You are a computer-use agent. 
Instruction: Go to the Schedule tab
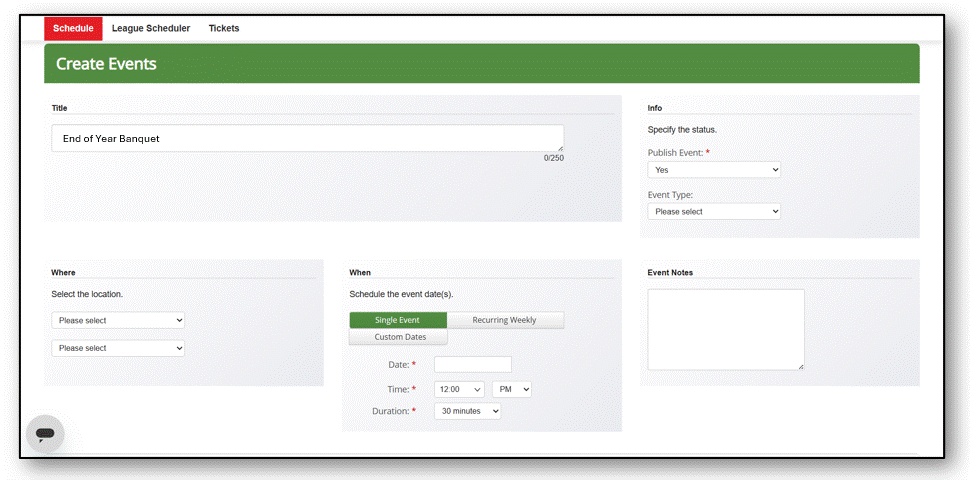pyautogui.click(x=73, y=28)
